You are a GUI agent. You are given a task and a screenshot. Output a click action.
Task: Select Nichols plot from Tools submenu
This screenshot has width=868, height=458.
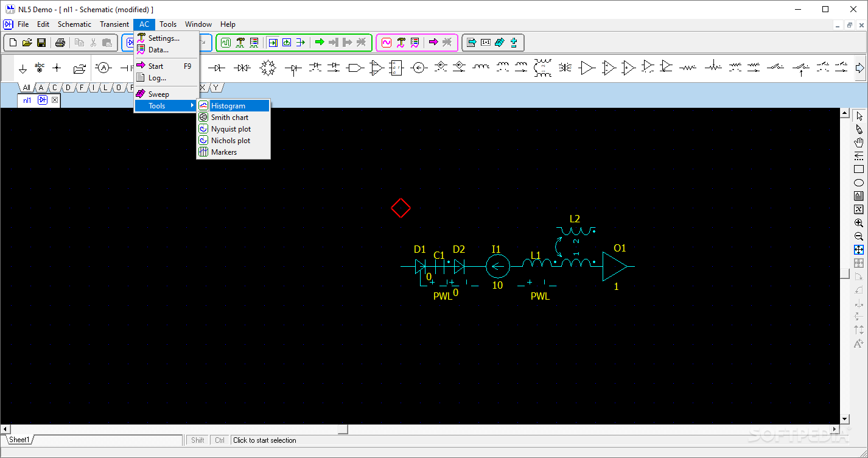(x=233, y=141)
